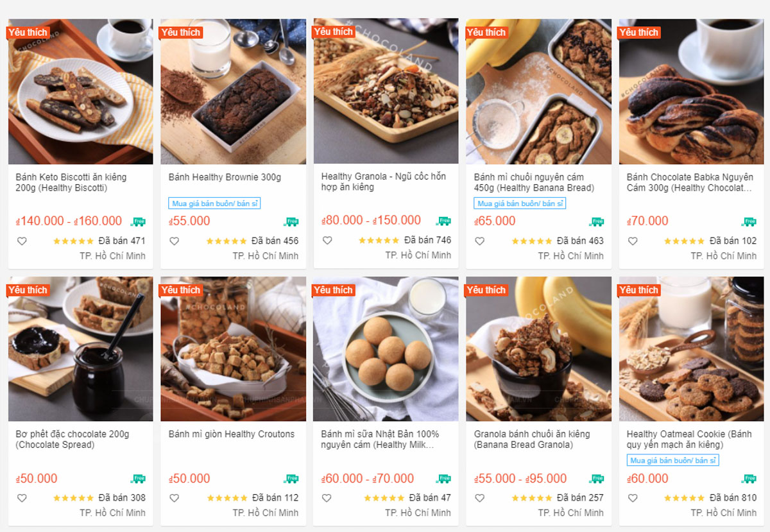Viewport: 770px width, 532px height.
Task: Click star rating of Banana Bread Granola
Action: click(x=532, y=498)
